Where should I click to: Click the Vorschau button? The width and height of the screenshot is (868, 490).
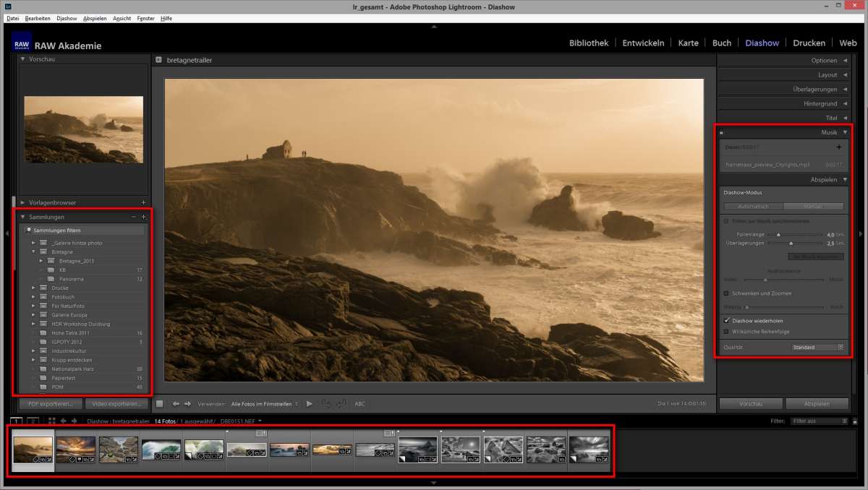click(x=750, y=404)
